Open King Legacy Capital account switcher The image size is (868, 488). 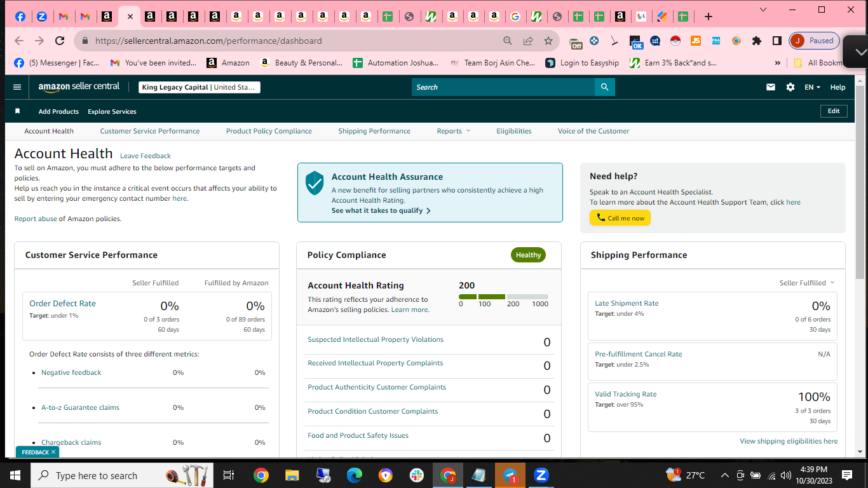click(200, 87)
